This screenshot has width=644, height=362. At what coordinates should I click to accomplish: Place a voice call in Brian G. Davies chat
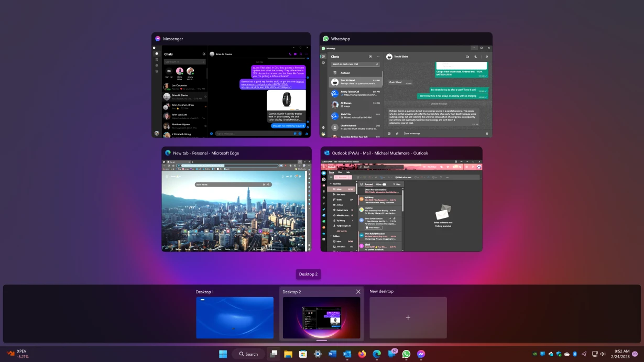(291, 54)
